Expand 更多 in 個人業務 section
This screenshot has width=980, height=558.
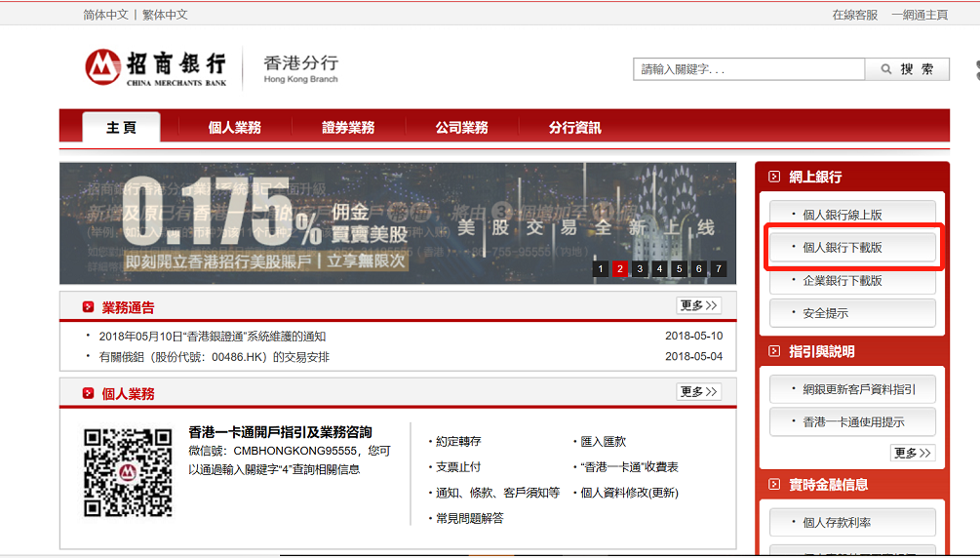coord(698,391)
